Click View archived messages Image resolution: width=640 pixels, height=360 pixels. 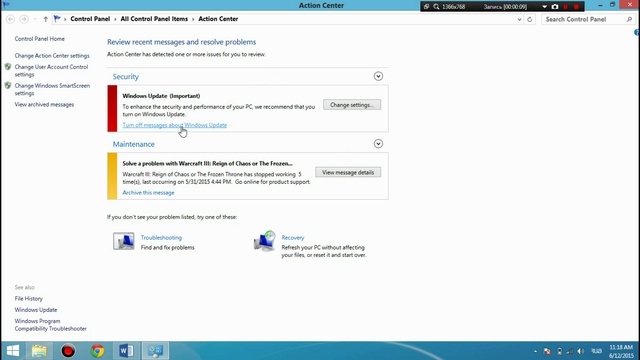coord(44,104)
